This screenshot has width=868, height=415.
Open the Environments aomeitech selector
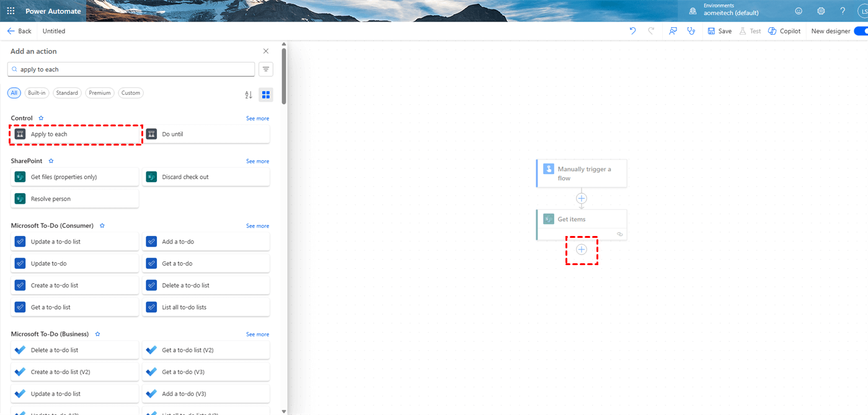(724, 9)
